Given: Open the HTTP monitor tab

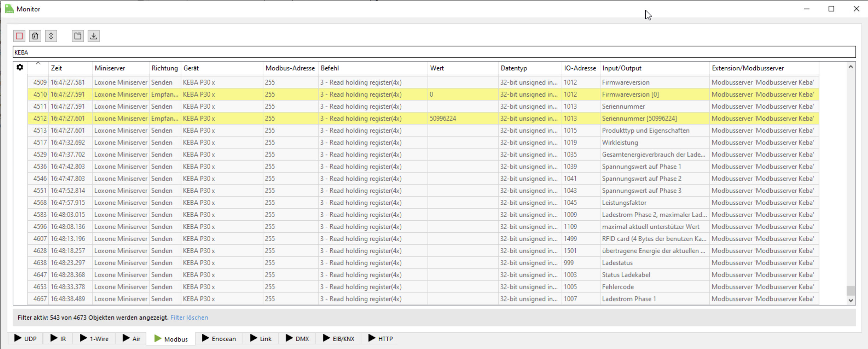Looking at the screenshot, I should (381, 338).
